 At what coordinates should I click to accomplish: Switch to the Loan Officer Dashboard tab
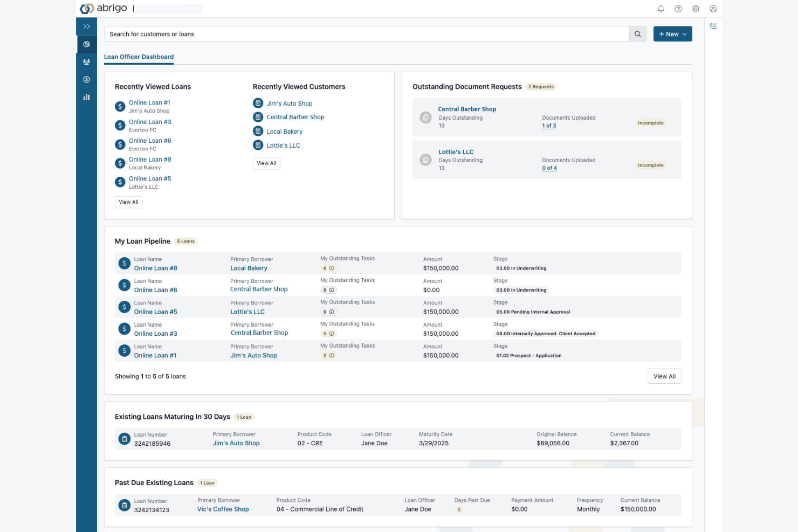139,57
